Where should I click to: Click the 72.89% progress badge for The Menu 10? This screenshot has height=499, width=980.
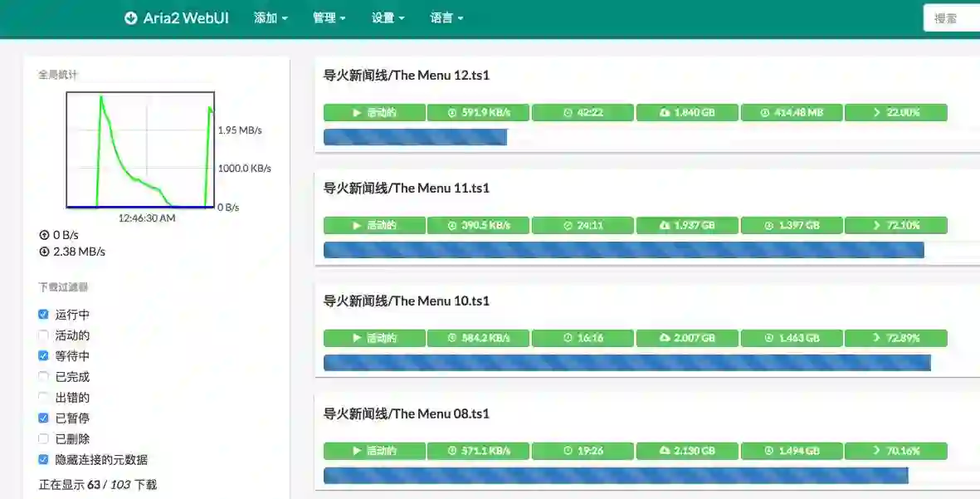(x=895, y=338)
